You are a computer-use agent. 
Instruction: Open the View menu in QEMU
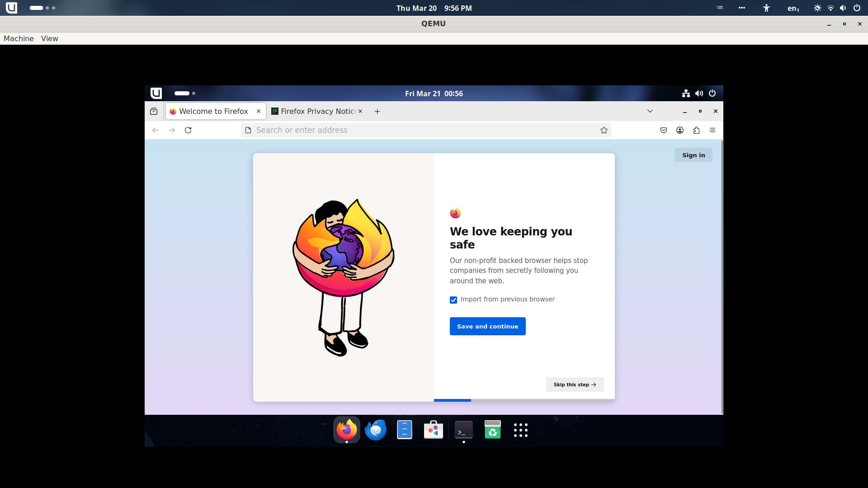point(49,38)
